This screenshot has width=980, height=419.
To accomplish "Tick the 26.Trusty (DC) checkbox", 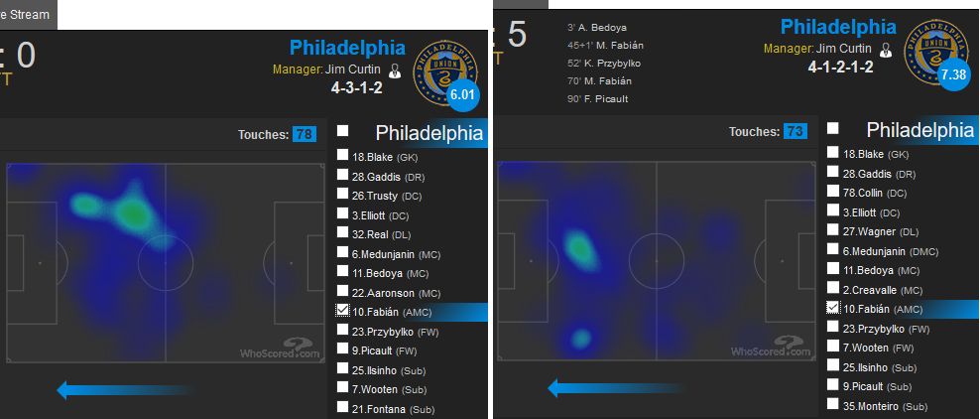I will [342, 197].
